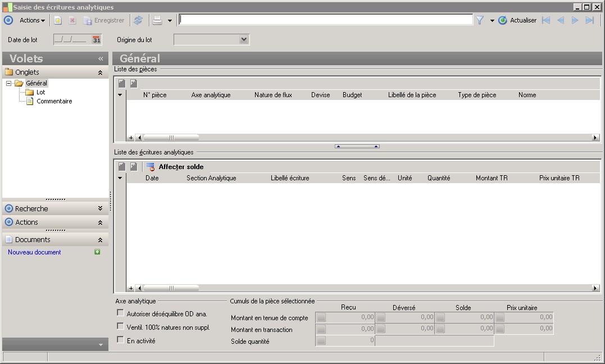Image resolution: width=605 pixels, height=364 pixels.
Task: Toggle the En activité checkbox
Action: [x=120, y=340]
